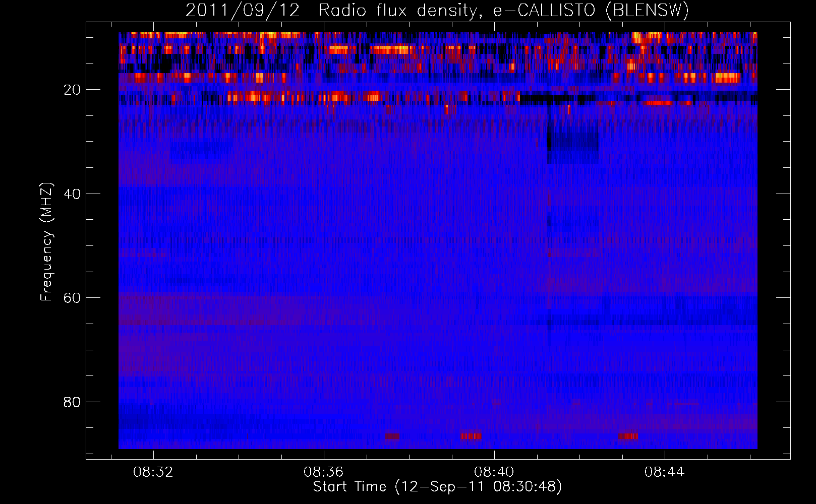Click the 08:40 time tick label
Image resolution: width=816 pixels, height=504 pixels.
click(x=494, y=472)
